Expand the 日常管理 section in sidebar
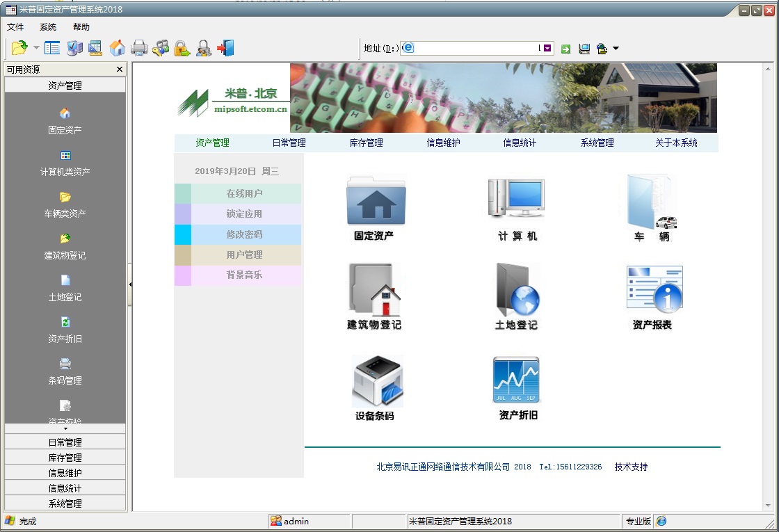Viewport: 779px width, 532px height. [65, 442]
